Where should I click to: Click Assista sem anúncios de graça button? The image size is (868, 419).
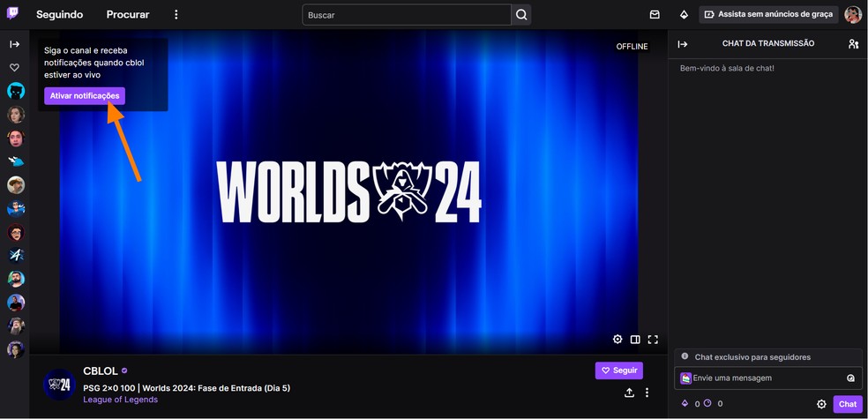(768, 14)
